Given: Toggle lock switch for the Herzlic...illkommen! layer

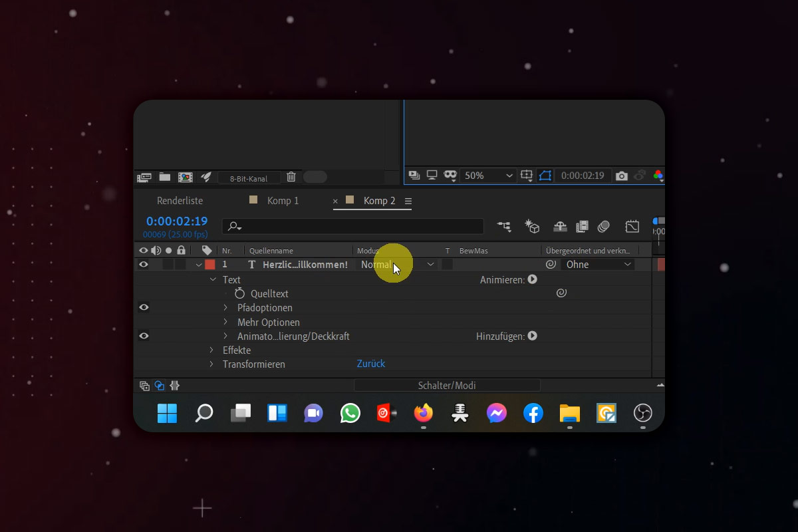Looking at the screenshot, I should click(181, 265).
